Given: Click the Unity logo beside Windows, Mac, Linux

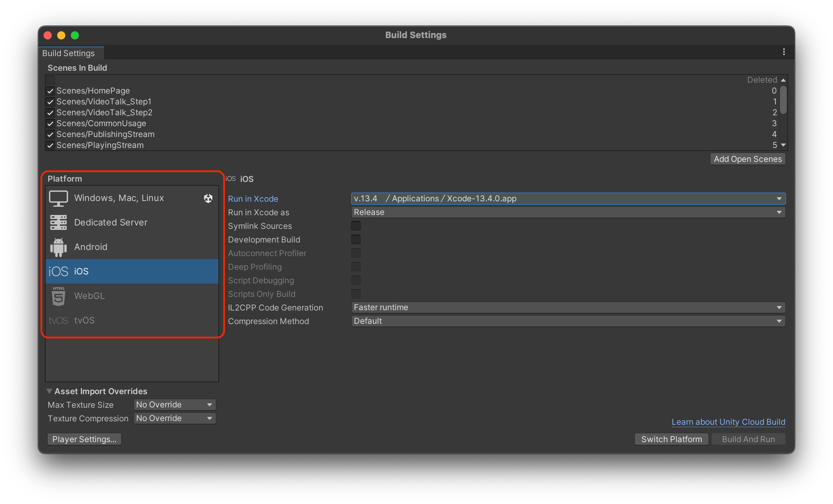Looking at the screenshot, I should pyautogui.click(x=208, y=198).
